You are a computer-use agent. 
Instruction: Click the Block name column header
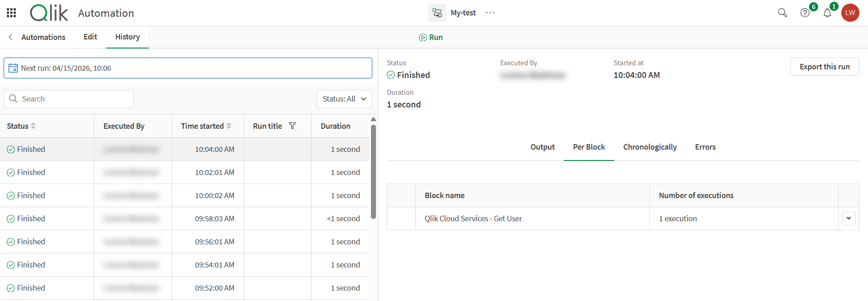(532, 195)
